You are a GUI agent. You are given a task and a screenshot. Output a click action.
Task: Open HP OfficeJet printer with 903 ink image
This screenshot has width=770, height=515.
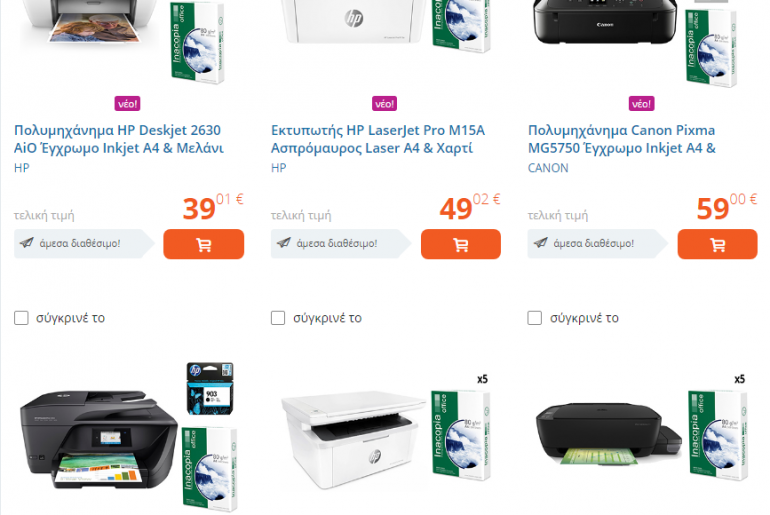[x=129, y=437]
